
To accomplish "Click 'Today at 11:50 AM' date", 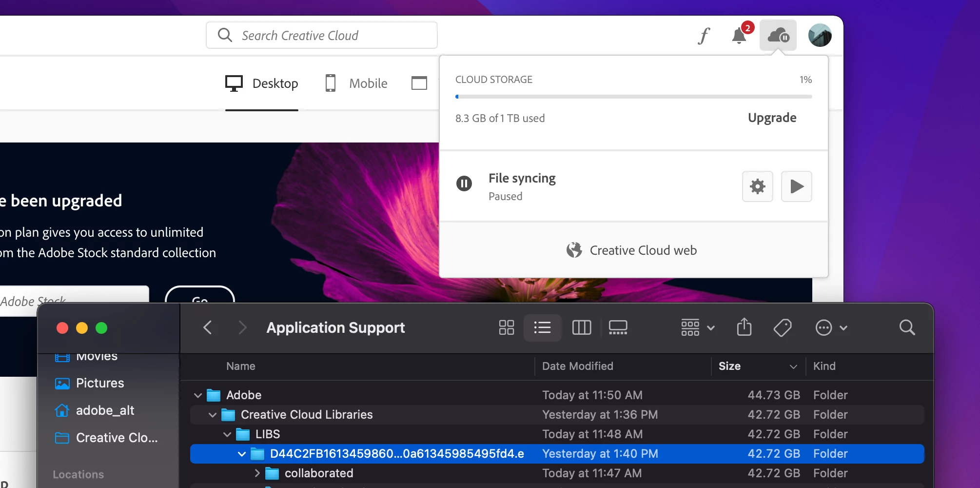I will coord(592,395).
